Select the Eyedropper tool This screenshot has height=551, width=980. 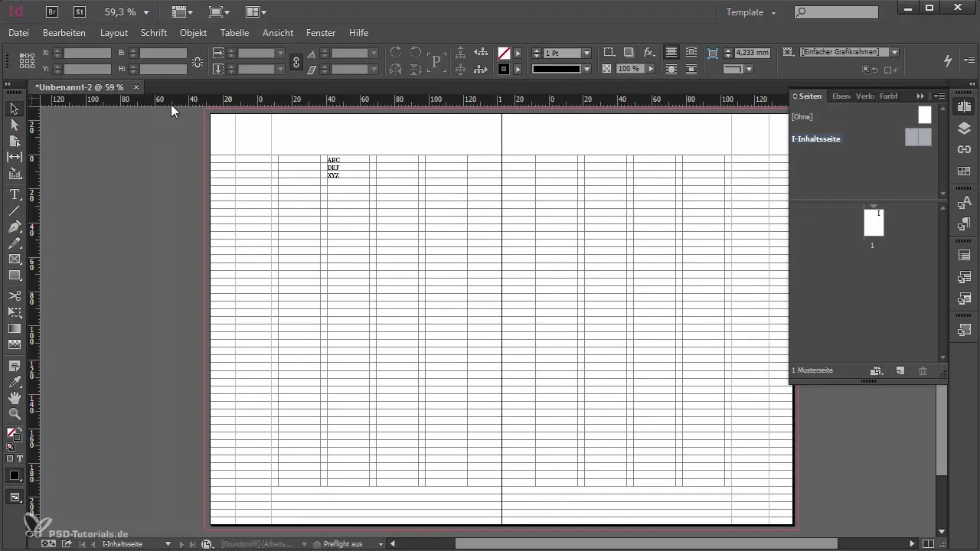point(15,382)
